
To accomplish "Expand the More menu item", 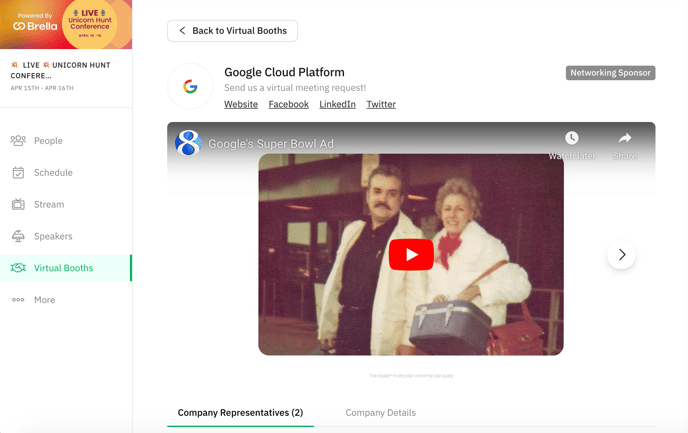I will (66, 300).
